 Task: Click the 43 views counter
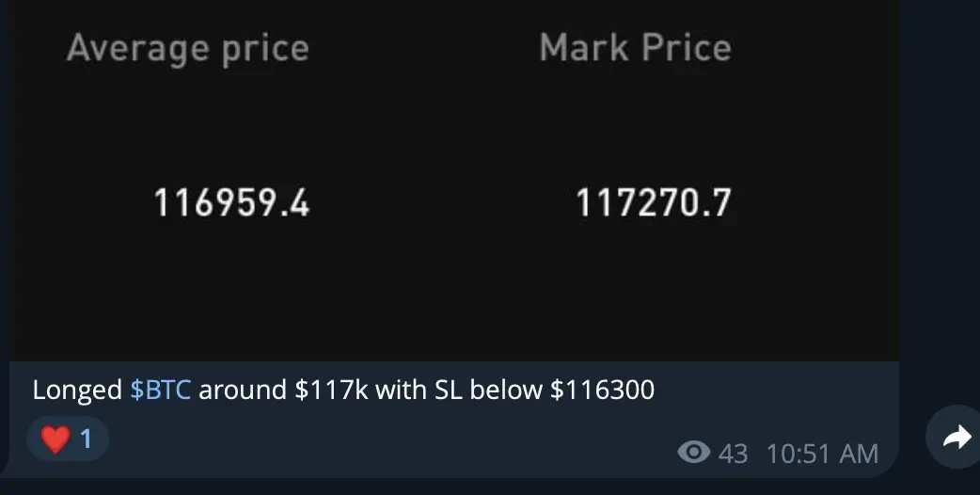click(x=734, y=454)
